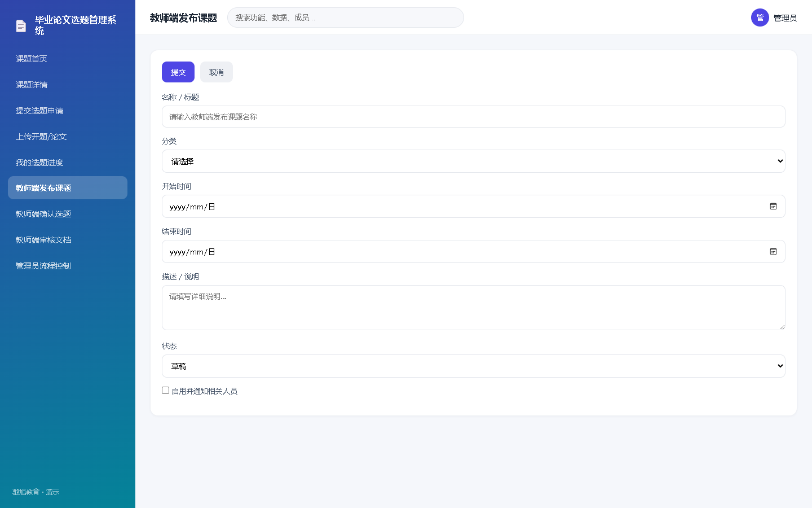This screenshot has height=508, width=812.
Task: Open 教师端确认选题 page
Action: pos(68,214)
